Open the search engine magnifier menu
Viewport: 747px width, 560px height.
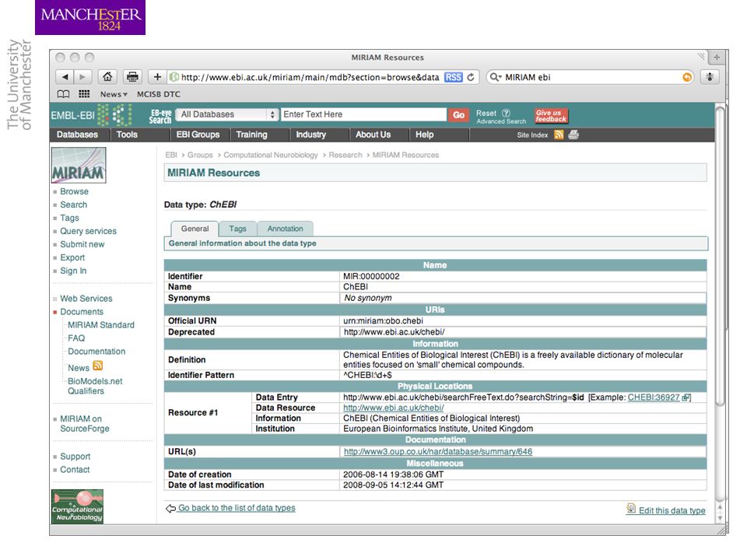point(496,77)
